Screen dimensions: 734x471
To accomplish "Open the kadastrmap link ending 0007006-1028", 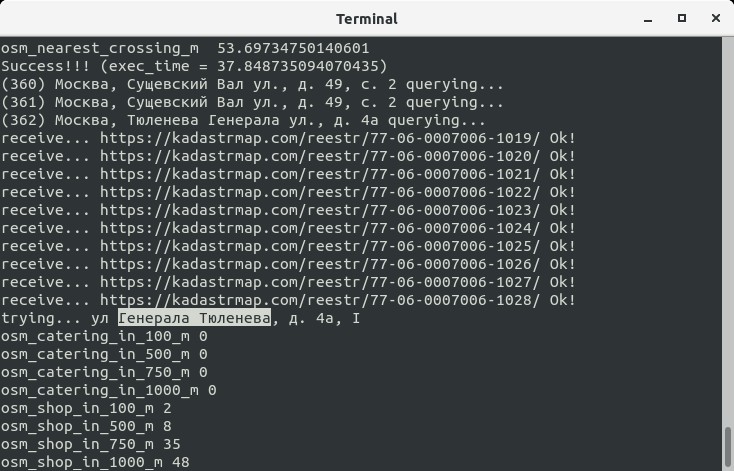I will pos(320,300).
